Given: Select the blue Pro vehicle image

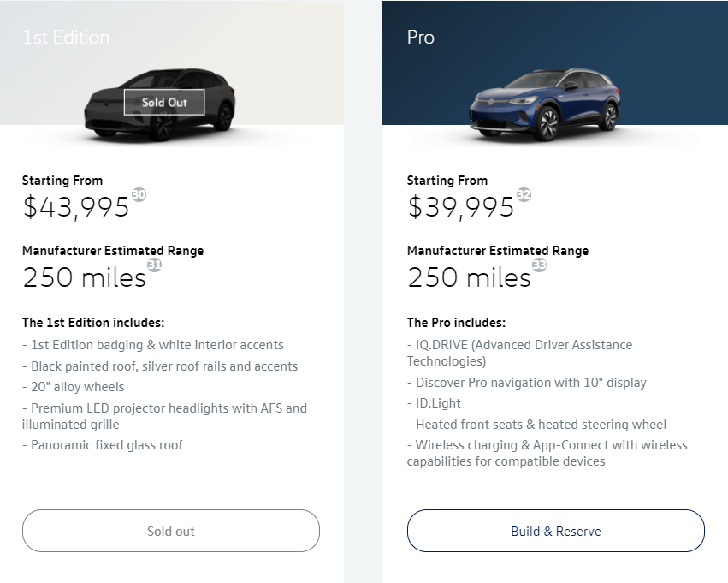Looking at the screenshot, I should (544, 104).
